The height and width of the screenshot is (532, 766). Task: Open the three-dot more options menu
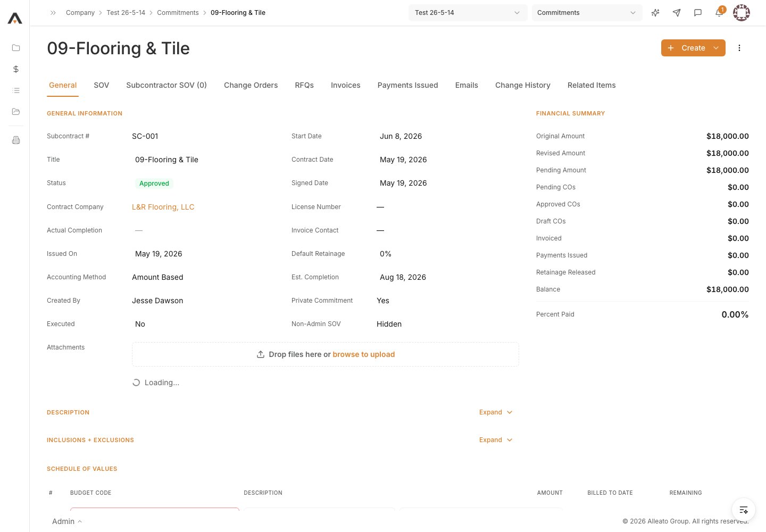(739, 48)
